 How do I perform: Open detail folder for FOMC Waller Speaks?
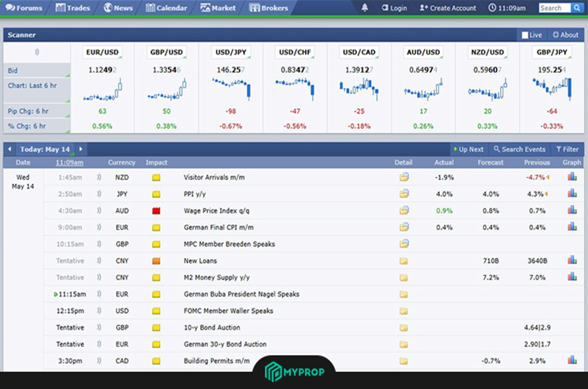404,311
